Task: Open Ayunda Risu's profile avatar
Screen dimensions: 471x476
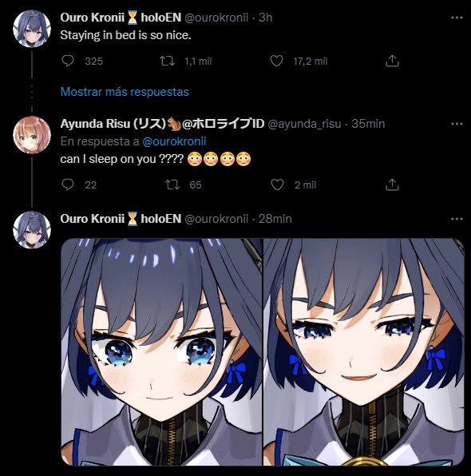Action: pyautogui.click(x=32, y=135)
